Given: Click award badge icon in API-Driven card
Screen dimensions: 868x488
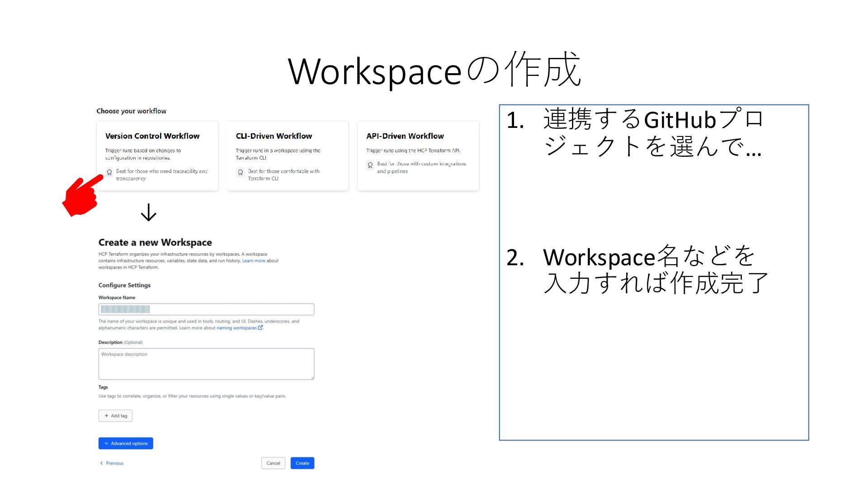Looking at the screenshot, I should pos(370,165).
